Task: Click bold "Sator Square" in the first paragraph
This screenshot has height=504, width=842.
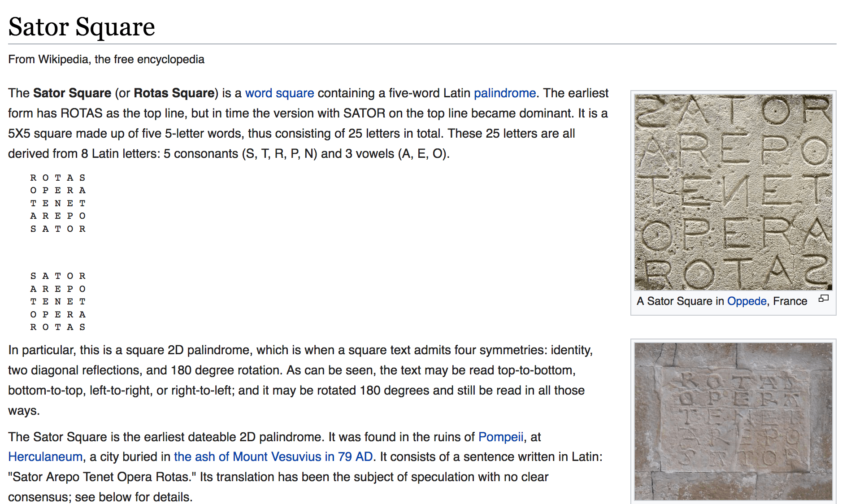Action: click(72, 93)
